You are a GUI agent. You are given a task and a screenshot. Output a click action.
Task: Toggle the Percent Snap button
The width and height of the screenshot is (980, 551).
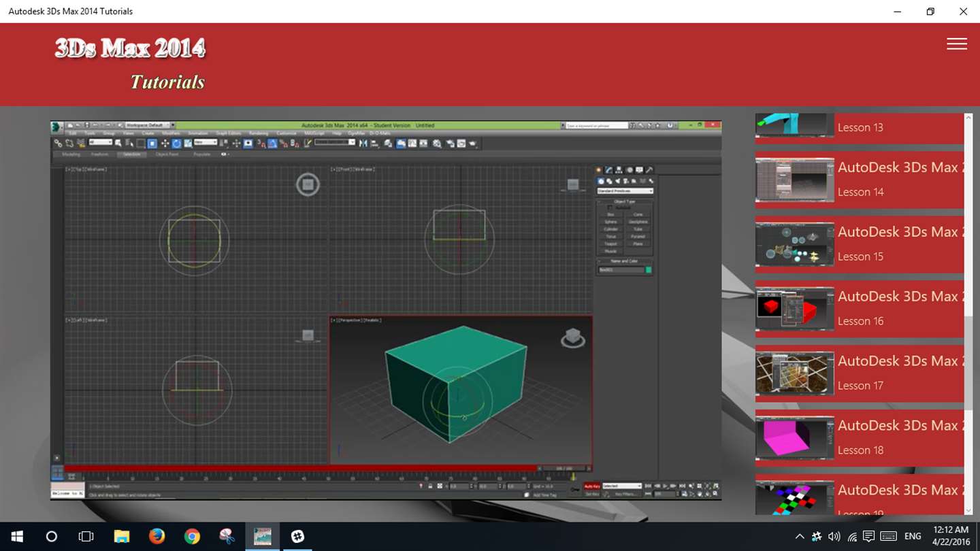pos(283,144)
